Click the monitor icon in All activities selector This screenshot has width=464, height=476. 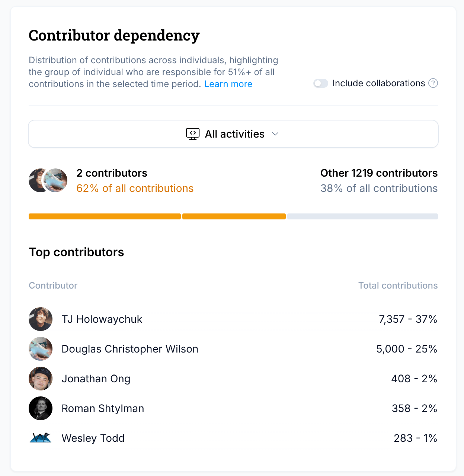(193, 134)
